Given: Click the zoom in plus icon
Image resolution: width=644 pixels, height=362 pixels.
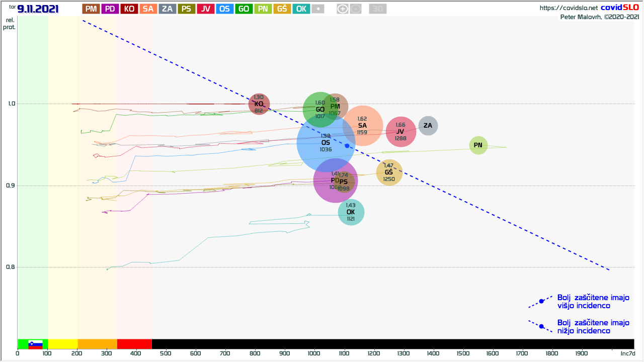Looking at the screenshot, I should tap(342, 9).
